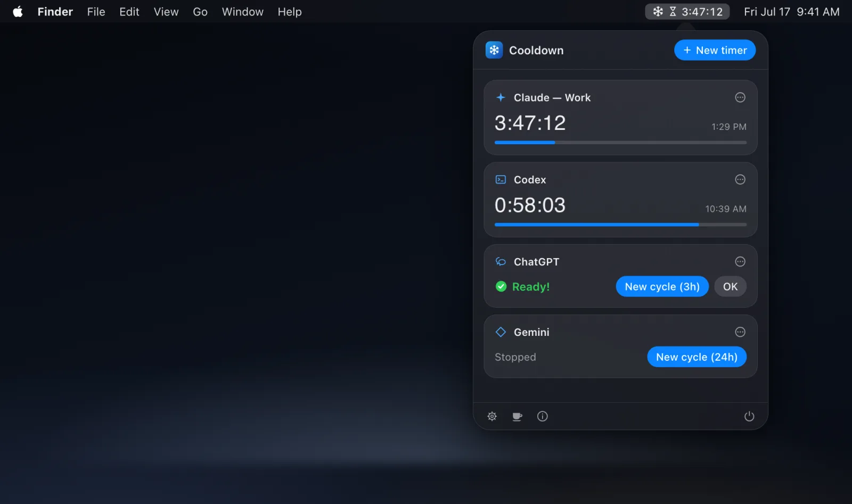Click the Claude — Work timer title
Screen dimensions: 852x504
pyautogui.click(x=552, y=97)
